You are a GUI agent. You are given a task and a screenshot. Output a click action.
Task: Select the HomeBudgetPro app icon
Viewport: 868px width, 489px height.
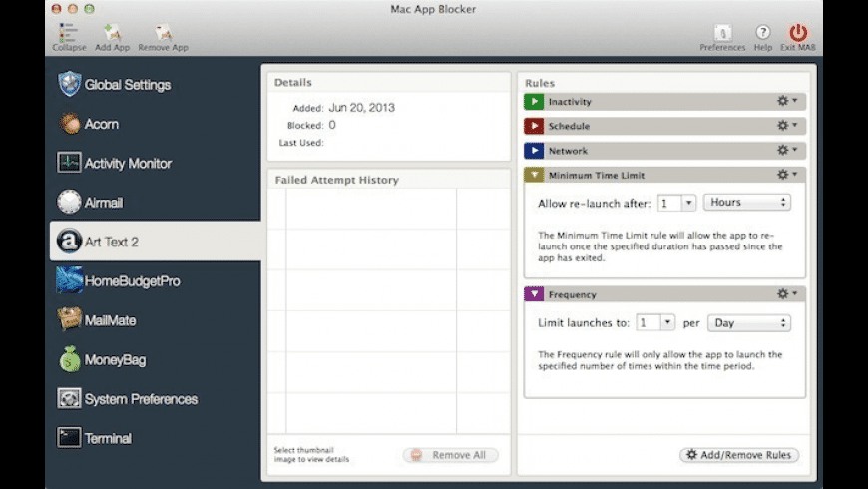click(69, 280)
